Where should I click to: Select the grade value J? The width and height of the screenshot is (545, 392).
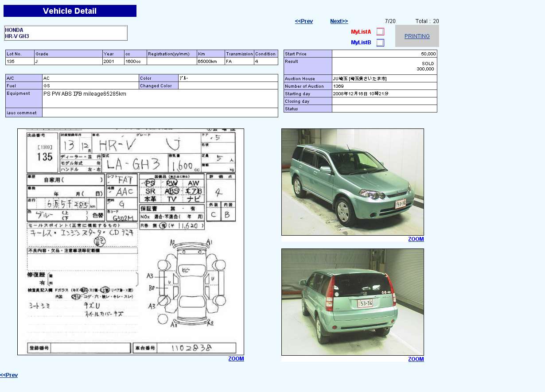69,62
